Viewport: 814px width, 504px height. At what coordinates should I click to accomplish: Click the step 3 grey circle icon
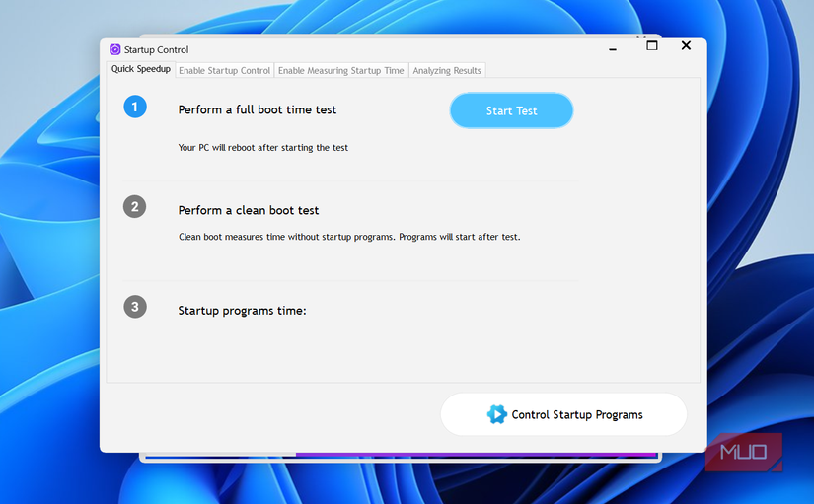pyautogui.click(x=135, y=306)
